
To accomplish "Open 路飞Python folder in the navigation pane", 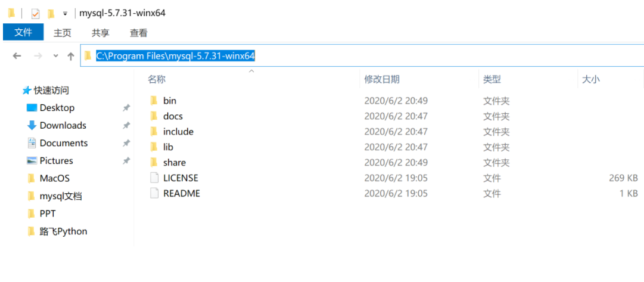I will (63, 231).
